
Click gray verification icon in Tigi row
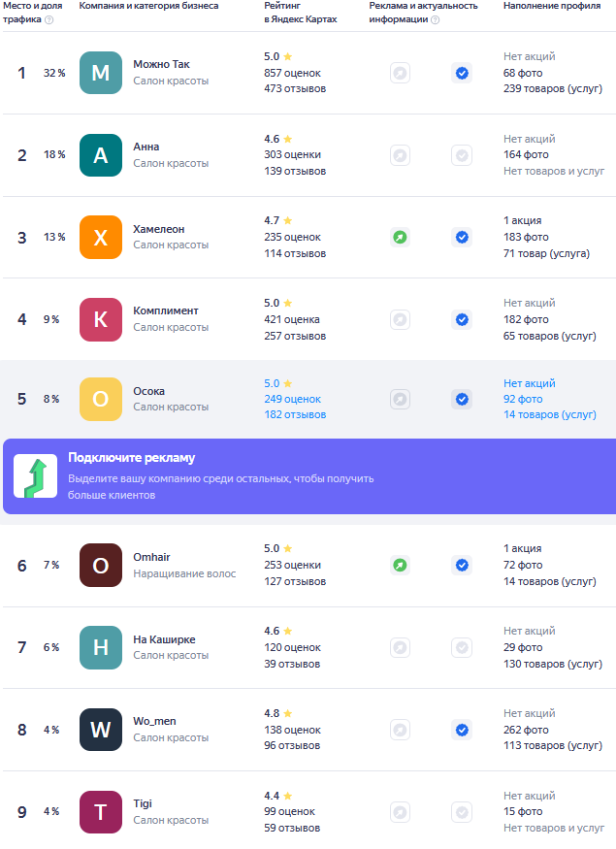462,812
